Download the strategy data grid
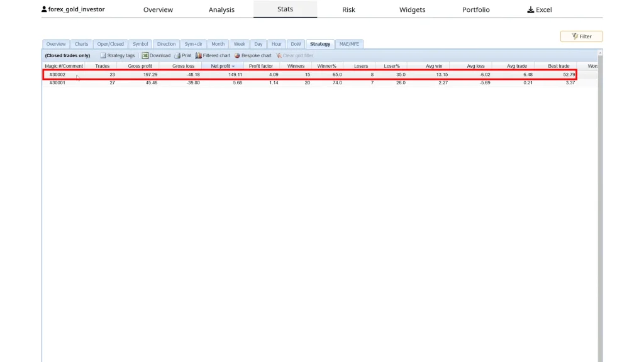Screen dimensions: 644x362 pos(145,55)
